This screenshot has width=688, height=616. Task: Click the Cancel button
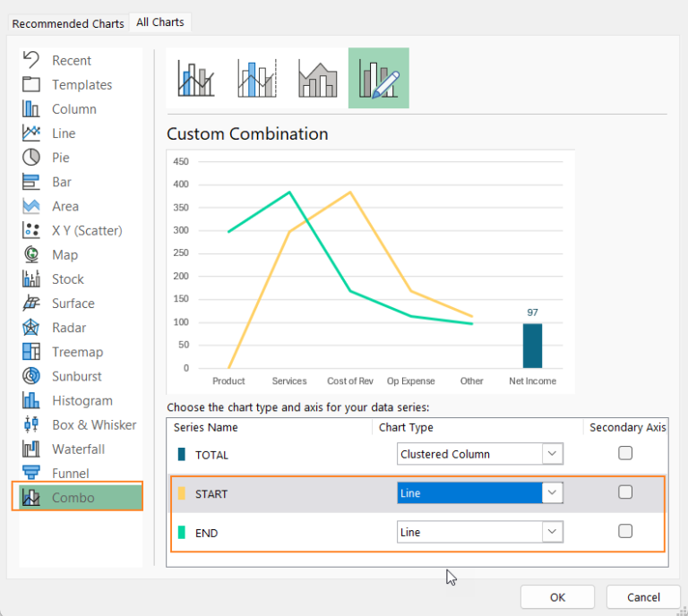643,597
